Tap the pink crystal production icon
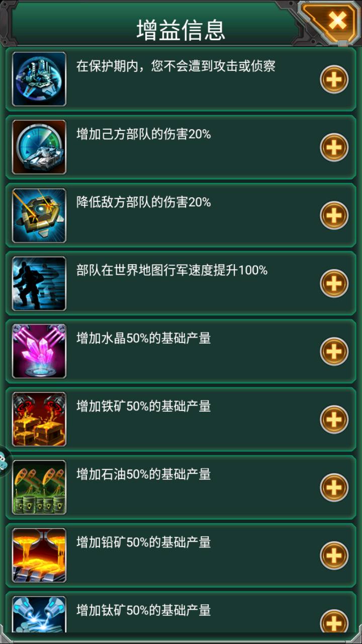The width and height of the screenshot is (362, 644). 39,351
